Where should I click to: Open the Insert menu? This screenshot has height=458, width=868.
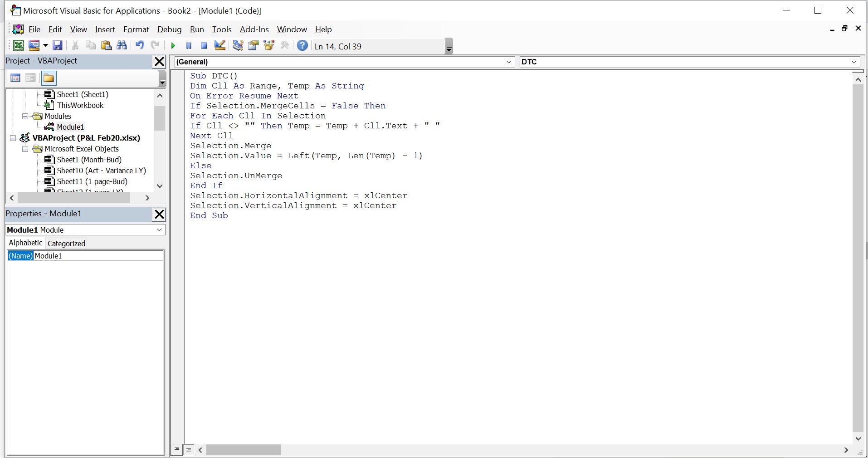point(105,29)
